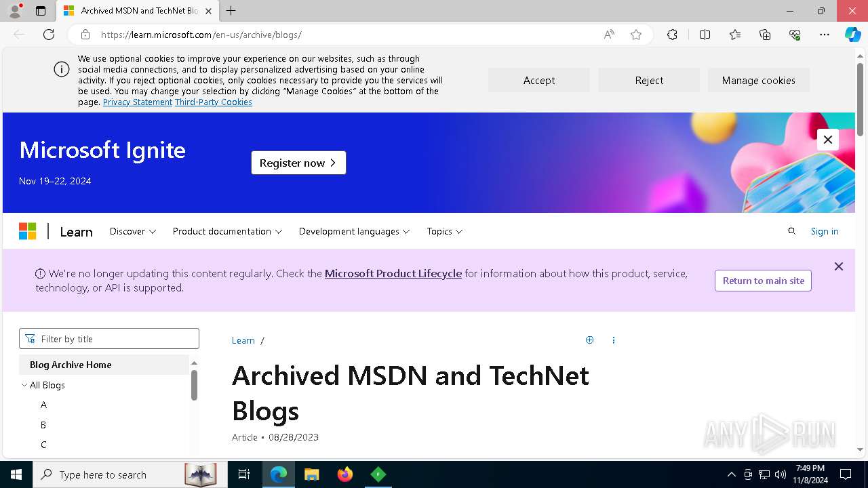This screenshot has height=488, width=868.
Task: Reject optional cookies
Action: pyautogui.click(x=649, y=80)
